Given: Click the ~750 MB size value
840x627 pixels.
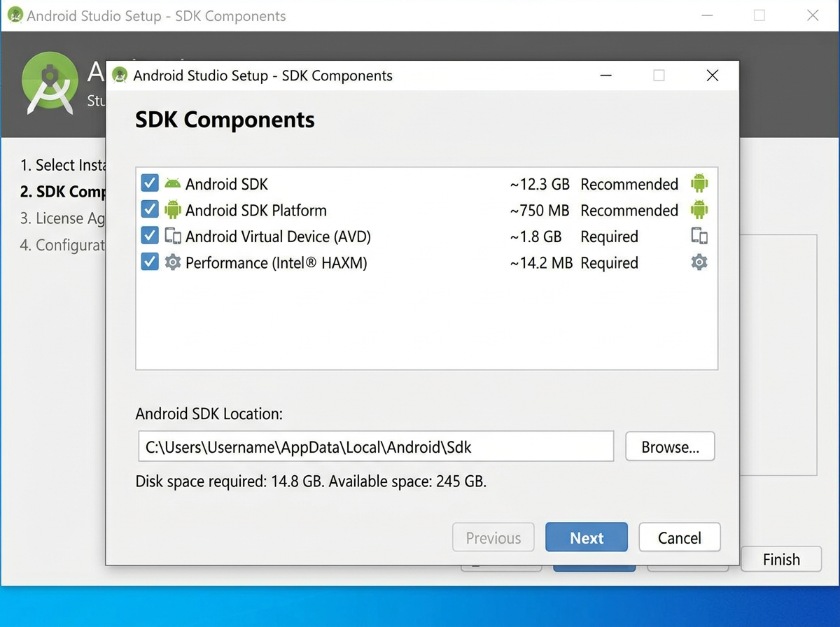Looking at the screenshot, I should tap(540, 210).
